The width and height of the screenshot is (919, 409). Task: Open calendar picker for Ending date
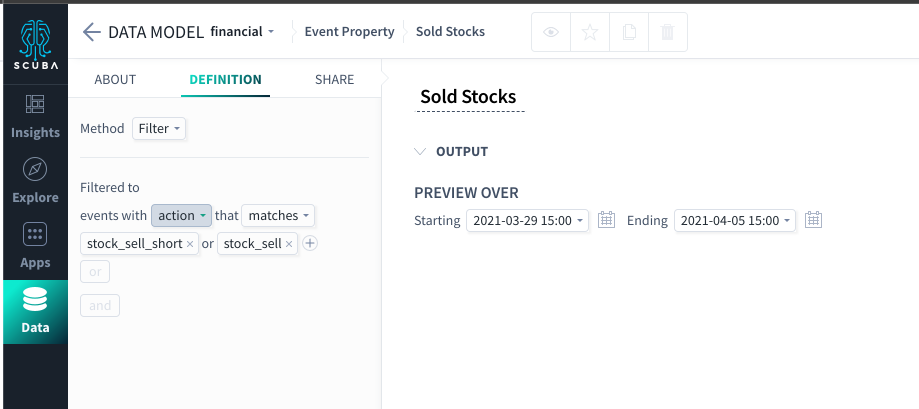tap(814, 220)
